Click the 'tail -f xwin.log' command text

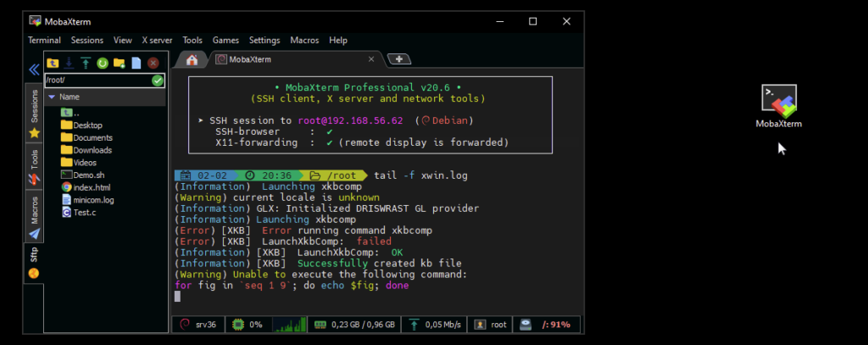(420, 175)
